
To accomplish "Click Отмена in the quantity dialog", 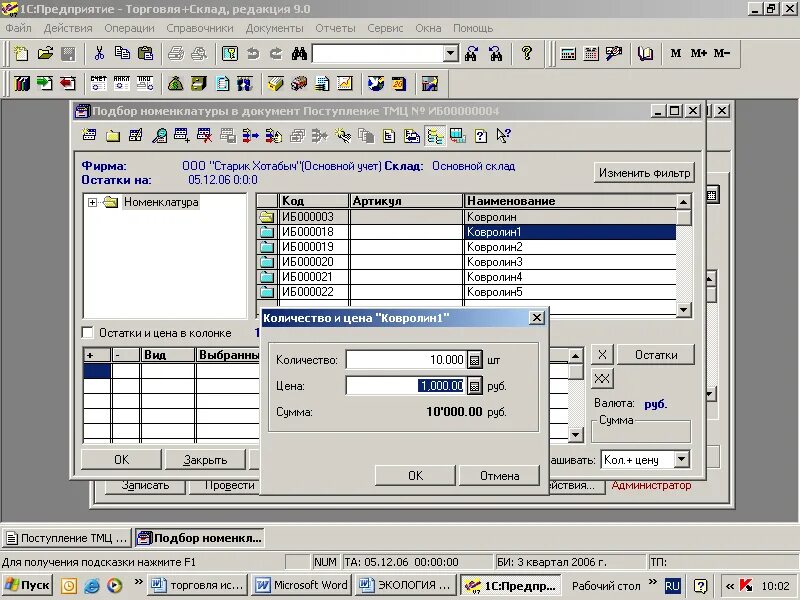I will (x=499, y=476).
